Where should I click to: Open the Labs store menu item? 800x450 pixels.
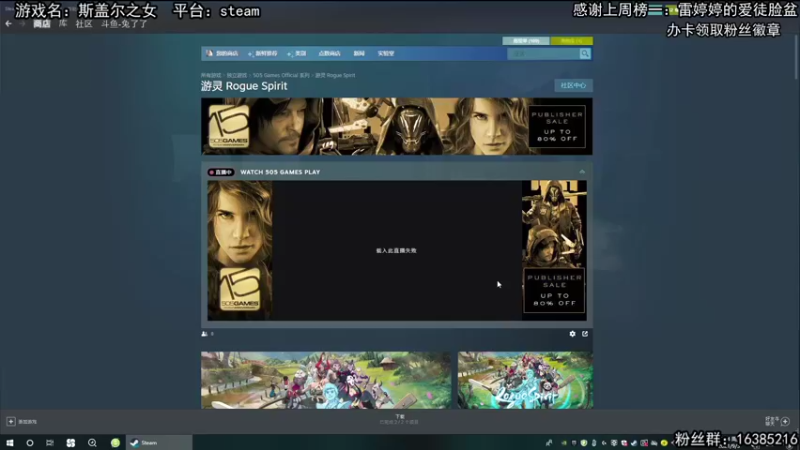[x=386, y=53]
